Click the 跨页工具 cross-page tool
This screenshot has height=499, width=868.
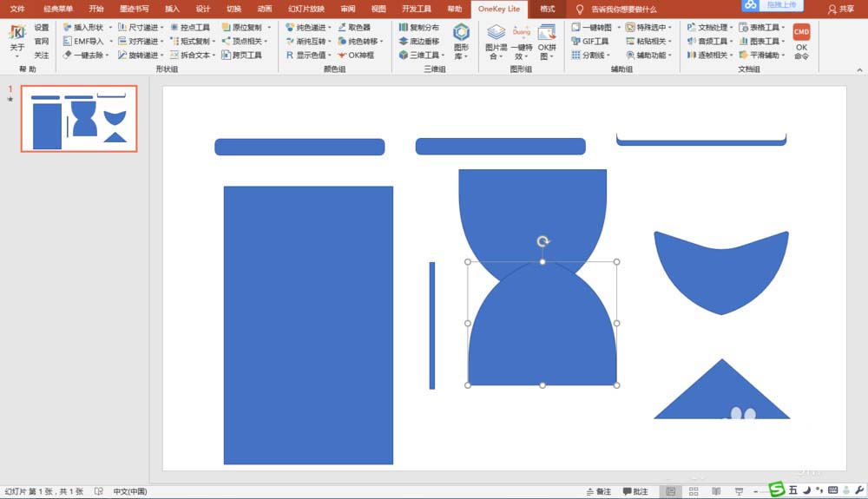pos(241,55)
